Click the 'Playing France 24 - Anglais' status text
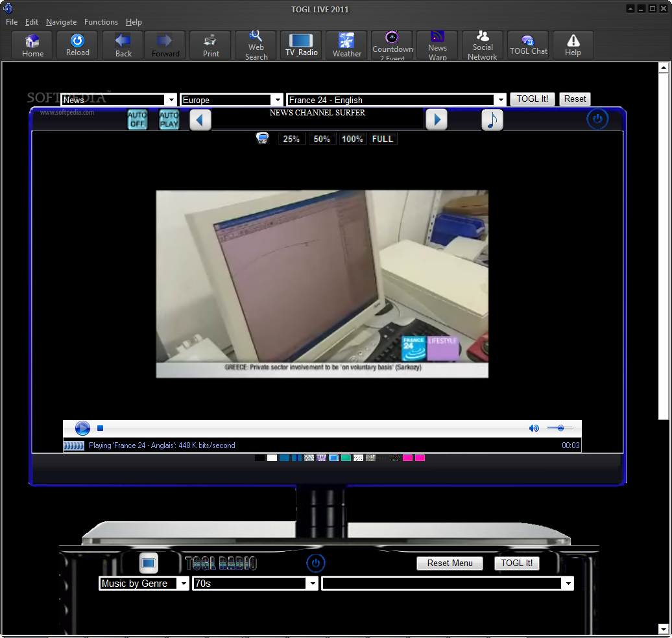The image size is (672, 638). pyautogui.click(x=162, y=445)
